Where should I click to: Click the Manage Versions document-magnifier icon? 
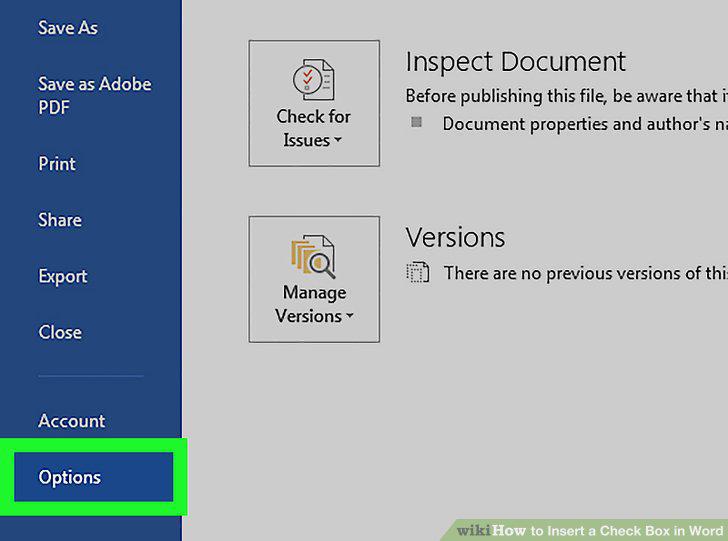coord(313,256)
